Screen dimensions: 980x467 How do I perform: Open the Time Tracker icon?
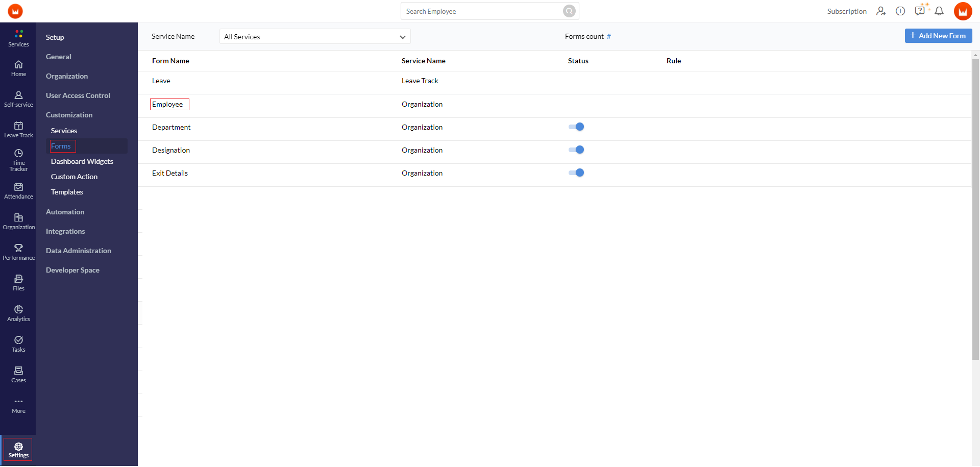(18, 159)
